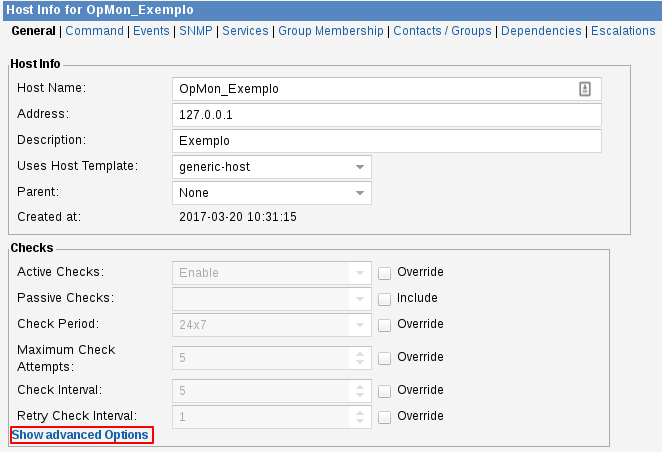Screen dimensions: 662x452
Task: Go to the SNMP tab
Action: [195, 31]
